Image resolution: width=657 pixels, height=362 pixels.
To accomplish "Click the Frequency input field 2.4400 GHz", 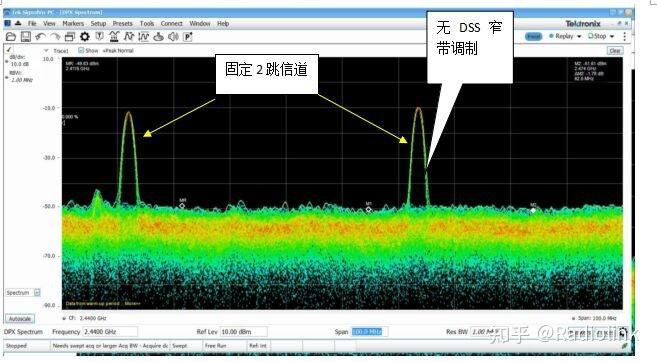I will pyautogui.click(x=110, y=332).
